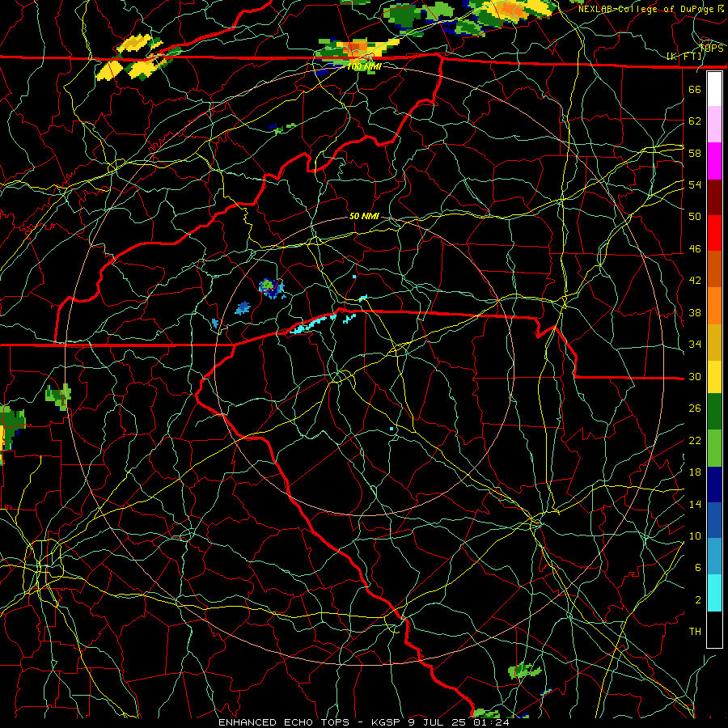
Task: Click the "50 NMI" range ring label
Action: pyautogui.click(x=364, y=216)
